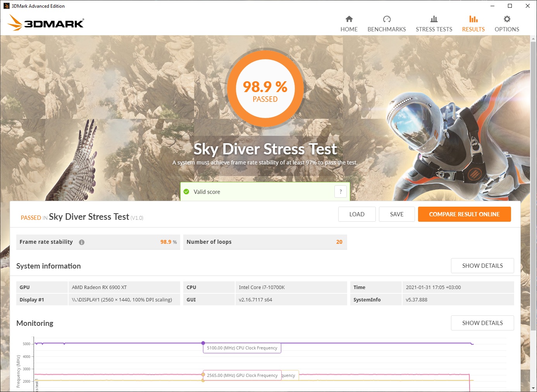This screenshot has width=537, height=392.
Task: Click the vertical scrollbar thumb
Action: point(533,186)
